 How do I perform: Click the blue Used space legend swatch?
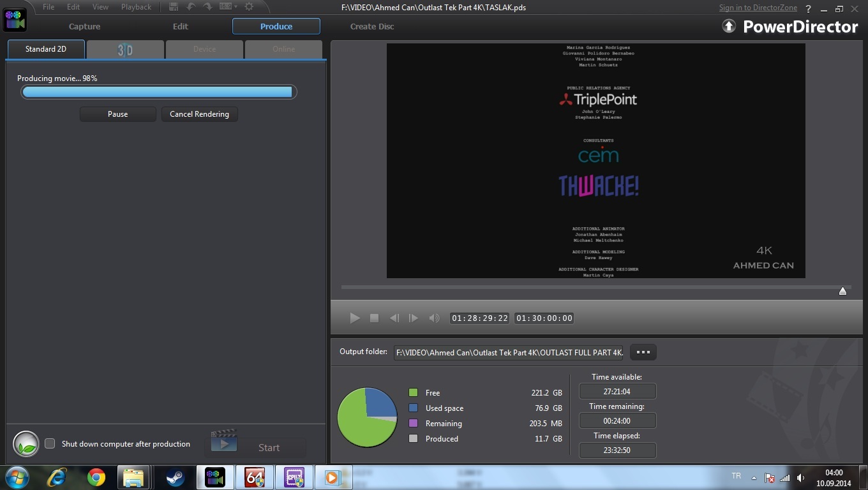413,408
